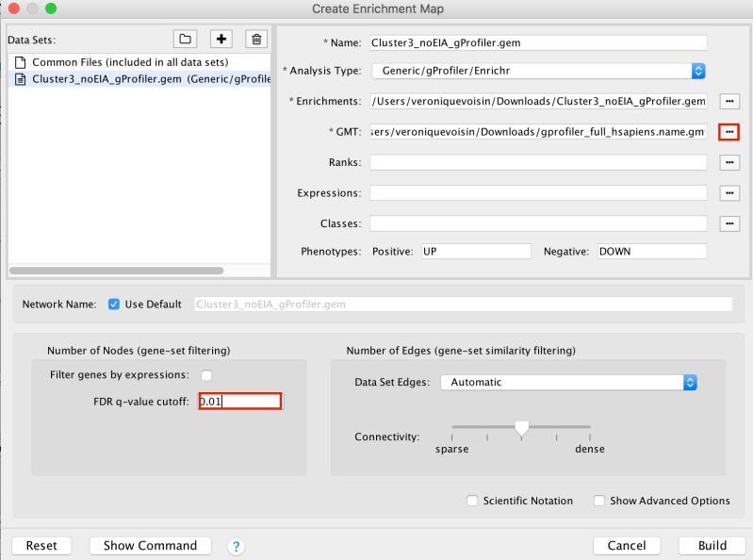753x560 pixels.
Task: Click the green maximize window button
Action: pos(51,8)
